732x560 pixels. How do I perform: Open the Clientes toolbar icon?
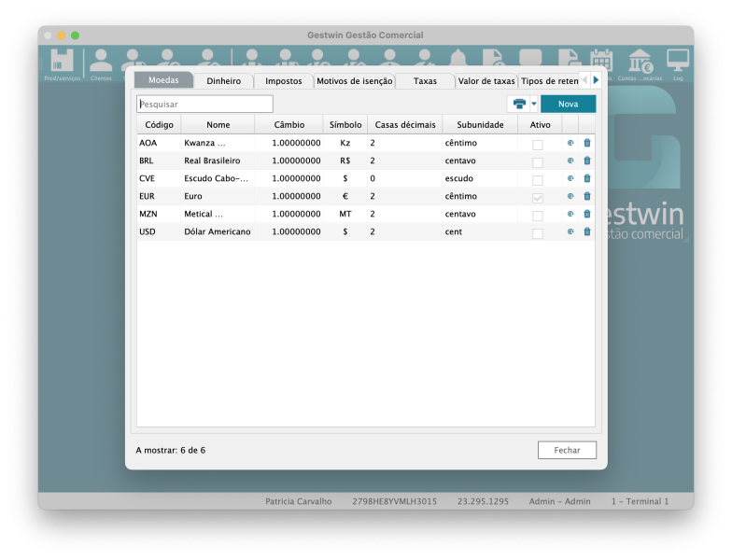pyautogui.click(x=101, y=64)
